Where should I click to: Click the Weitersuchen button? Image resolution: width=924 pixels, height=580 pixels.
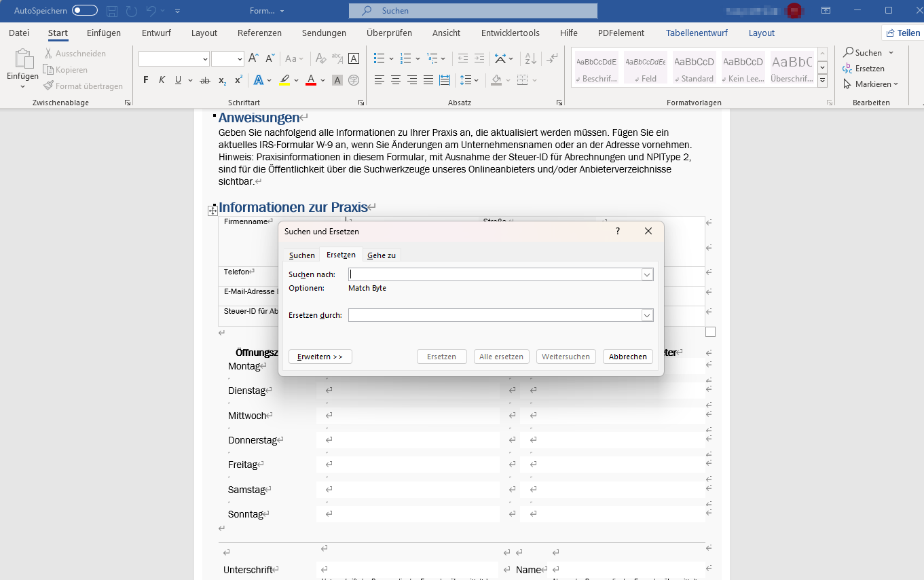[x=566, y=357]
